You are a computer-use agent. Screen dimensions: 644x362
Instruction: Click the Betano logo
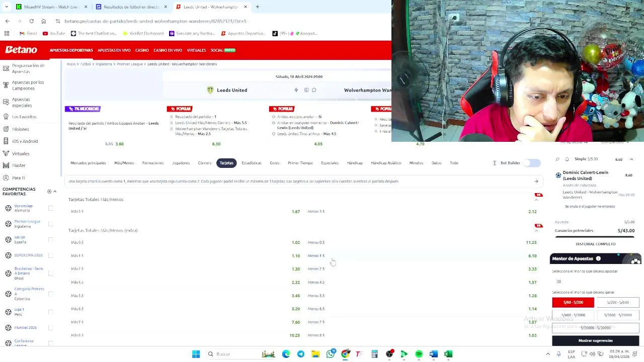point(21,50)
